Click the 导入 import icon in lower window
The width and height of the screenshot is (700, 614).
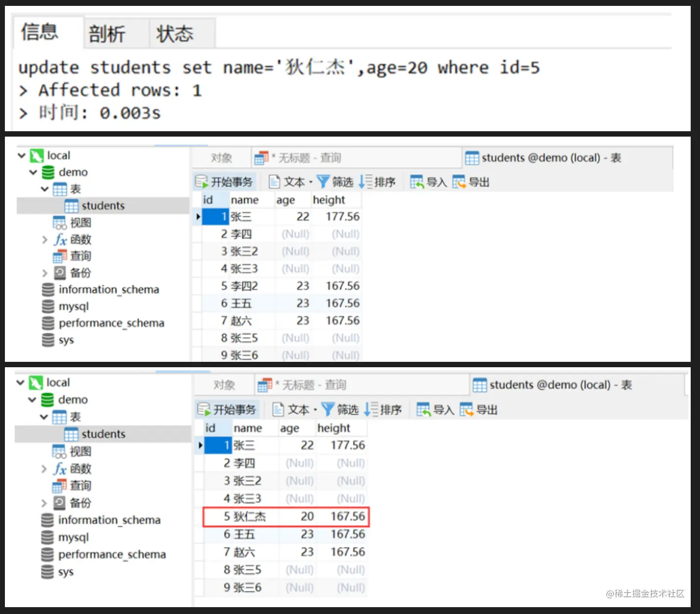pyautogui.click(x=423, y=409)
